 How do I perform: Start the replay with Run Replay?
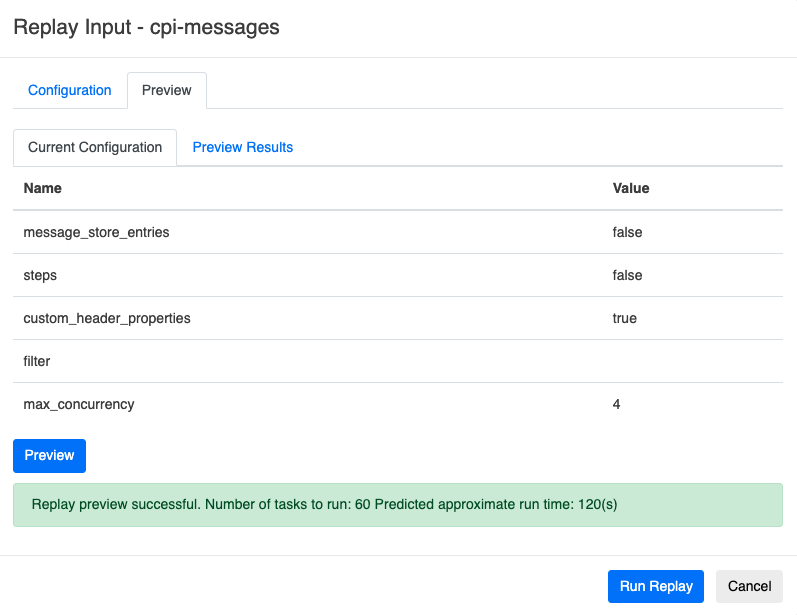(x=656, y=586)
